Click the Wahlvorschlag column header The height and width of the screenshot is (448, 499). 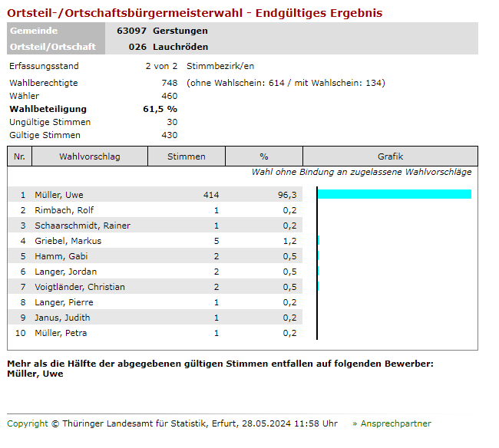click(90, 156)
